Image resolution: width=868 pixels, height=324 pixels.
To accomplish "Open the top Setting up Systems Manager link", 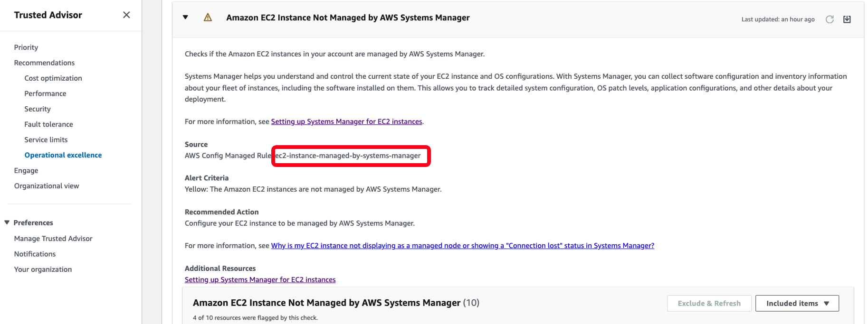I will pos(346,121).
